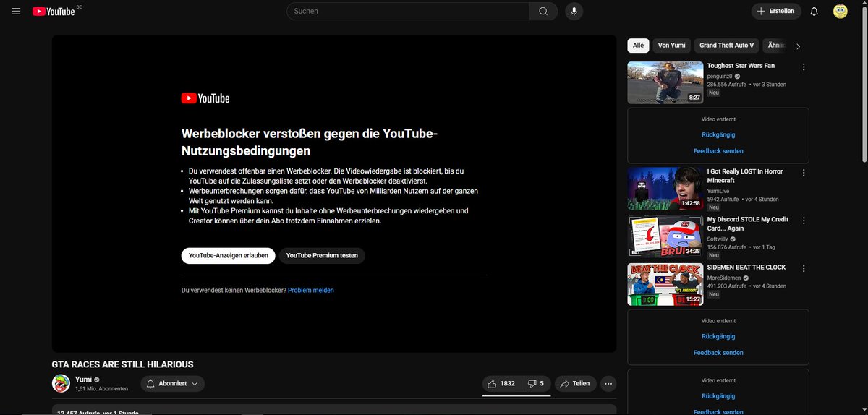Open the hamburger guide menu
This screenshot has width=868, height=415.
point(16,12)
